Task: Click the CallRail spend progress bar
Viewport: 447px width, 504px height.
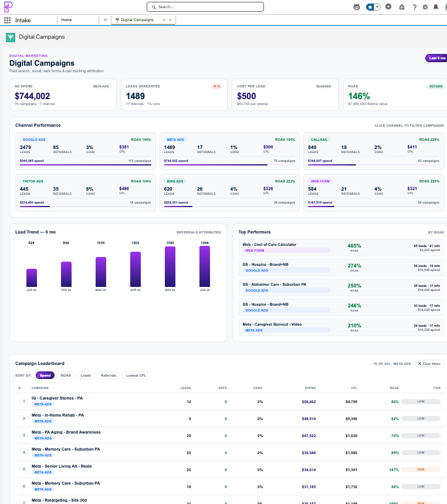Action: [x=374, y=165]
